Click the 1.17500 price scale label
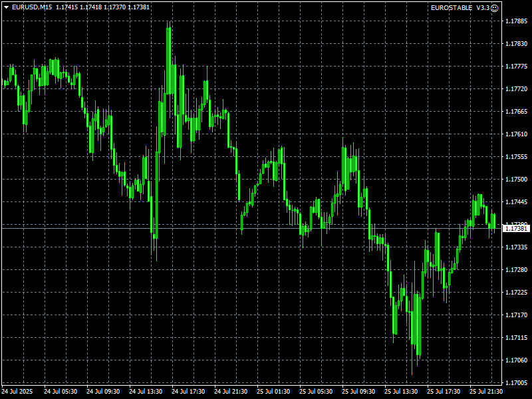 pos(516,180)
